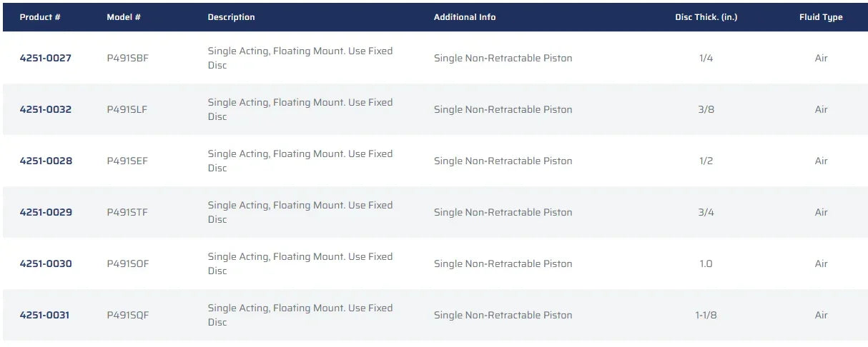Select model number P491STF
This screenshot has width=868, height=347.
click(127, 212)
